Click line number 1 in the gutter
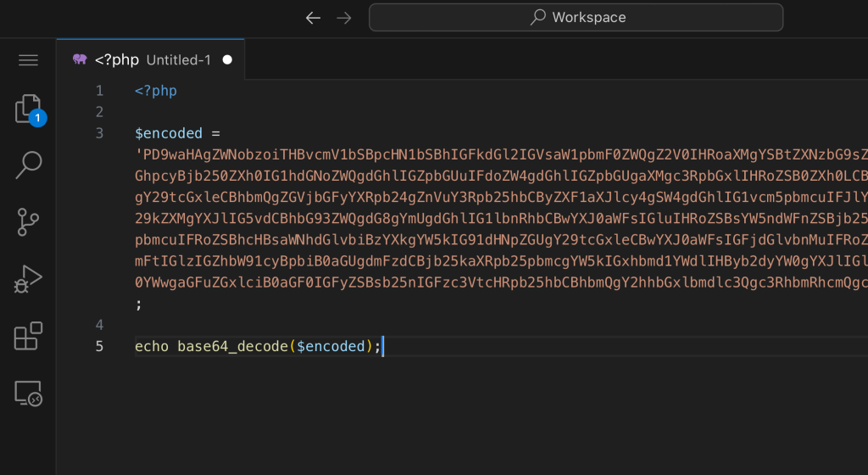The height and width of the screenshot is (475, 868). pos(100,91)
